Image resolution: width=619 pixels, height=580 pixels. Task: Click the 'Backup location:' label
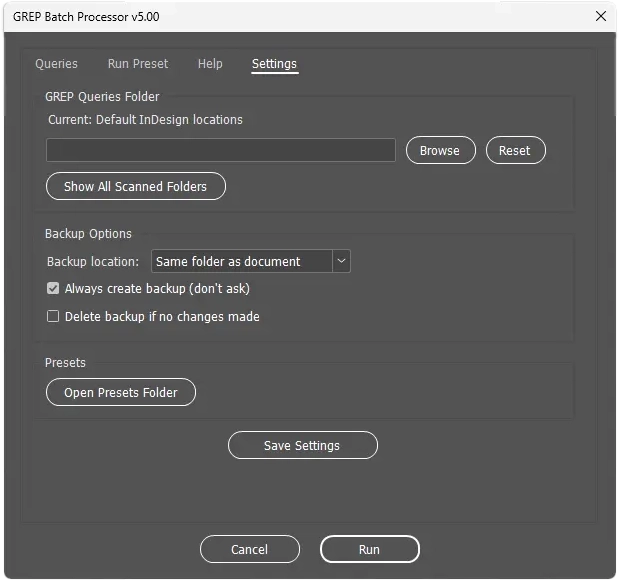point(93,261)
